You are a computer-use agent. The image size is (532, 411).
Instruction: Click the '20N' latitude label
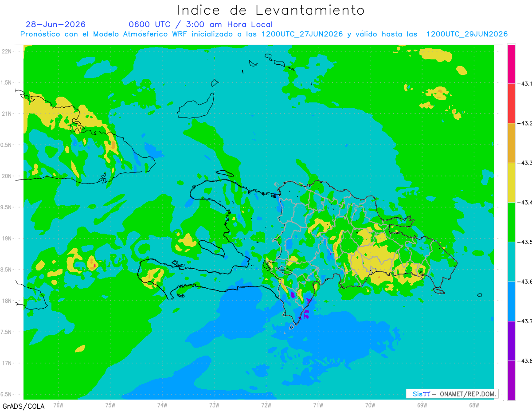click(8, 176)
